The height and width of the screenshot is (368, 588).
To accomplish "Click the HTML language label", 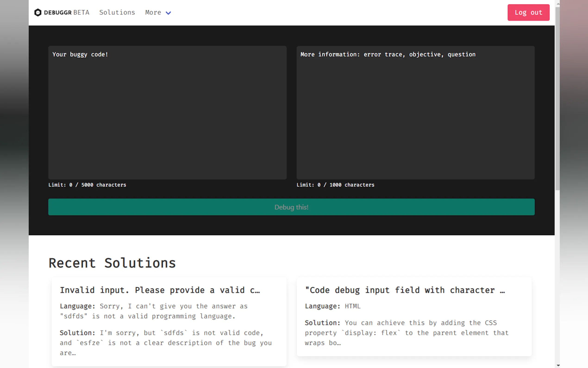I will coord(352,306).
